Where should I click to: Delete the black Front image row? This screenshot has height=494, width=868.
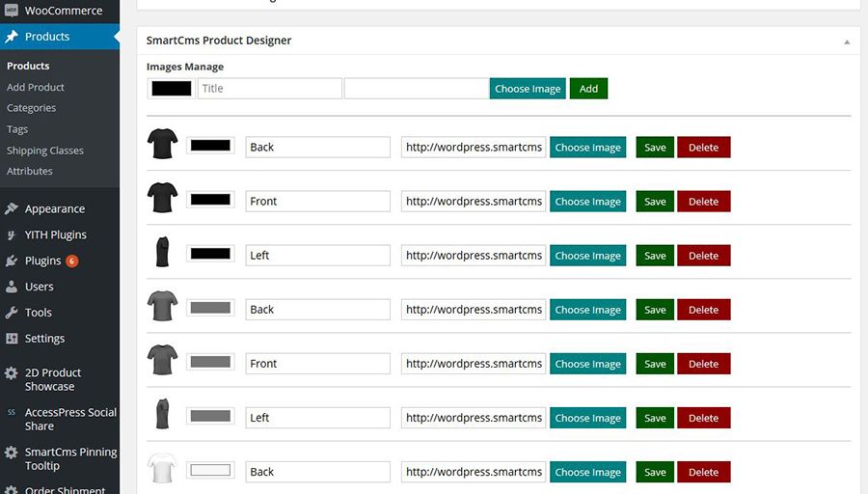(x=703, y=202)
